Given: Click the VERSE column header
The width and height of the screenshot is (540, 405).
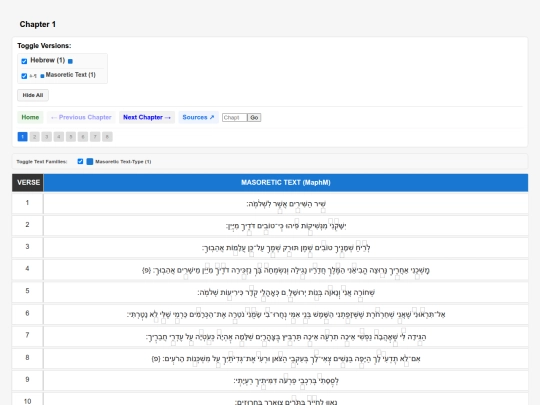Looking at the screenshot, I should 28,183.
